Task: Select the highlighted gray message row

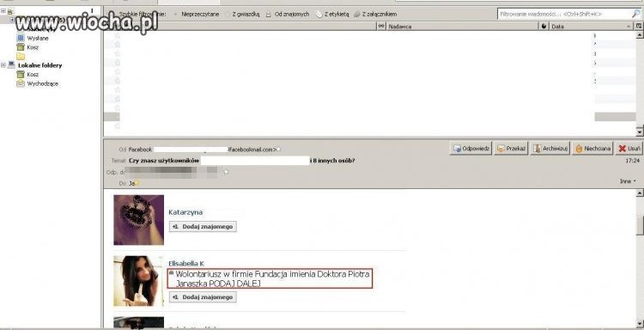Action: coord(369,117)
